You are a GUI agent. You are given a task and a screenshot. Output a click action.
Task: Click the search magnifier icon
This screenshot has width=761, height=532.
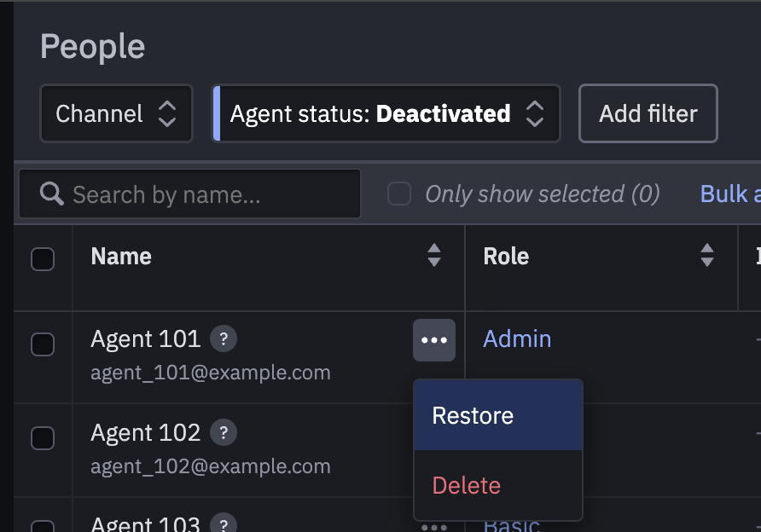51,194
